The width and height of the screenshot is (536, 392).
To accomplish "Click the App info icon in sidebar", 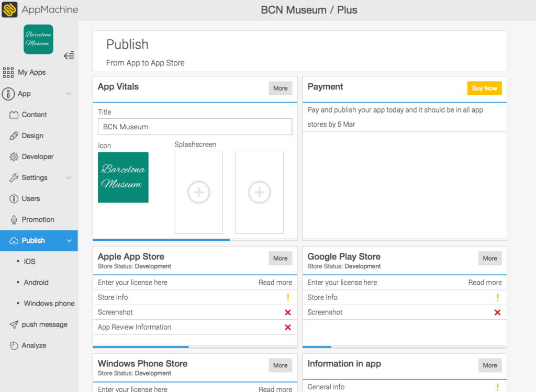I will pyautogui.click(x=8, y=94).
